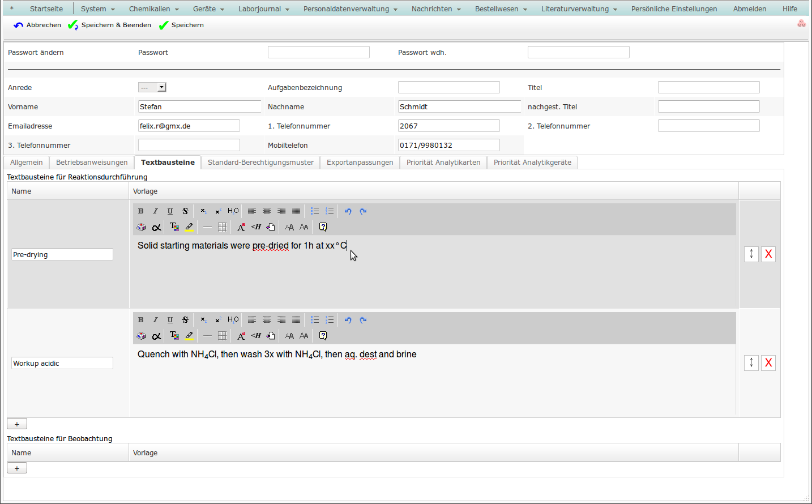Apply subscript in the Workup acidic editor
Image resolution: width=812 pixels, height=504 pixels.
tap(203, 320)
